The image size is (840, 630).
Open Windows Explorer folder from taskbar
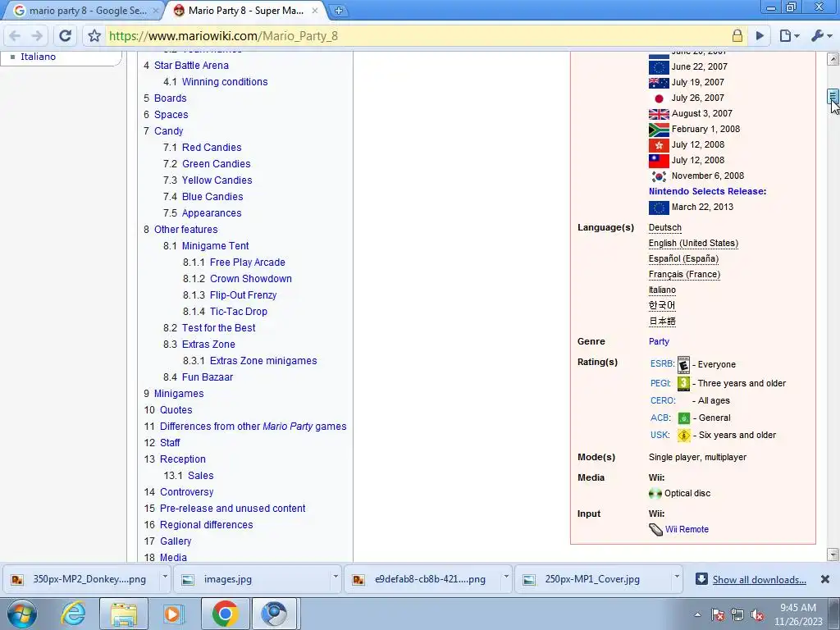123,614
